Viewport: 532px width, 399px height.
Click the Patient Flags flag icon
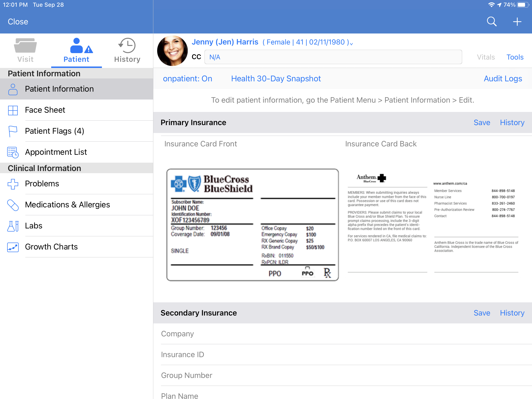point(13,131)
